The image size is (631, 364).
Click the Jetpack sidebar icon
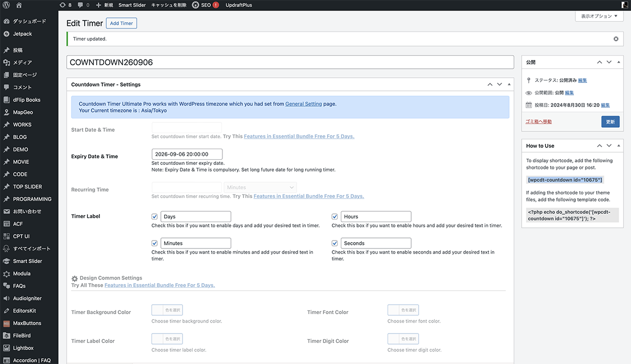point(6,34)
